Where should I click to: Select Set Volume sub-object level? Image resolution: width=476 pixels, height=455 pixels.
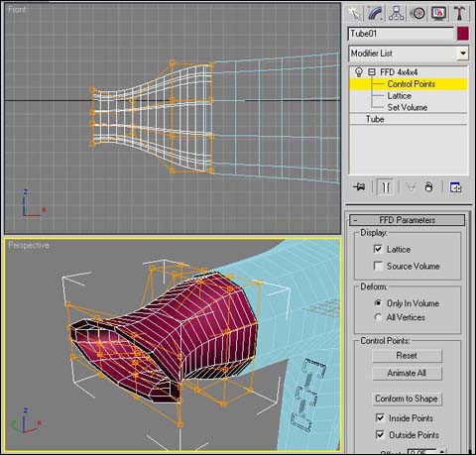coord(407,107)
